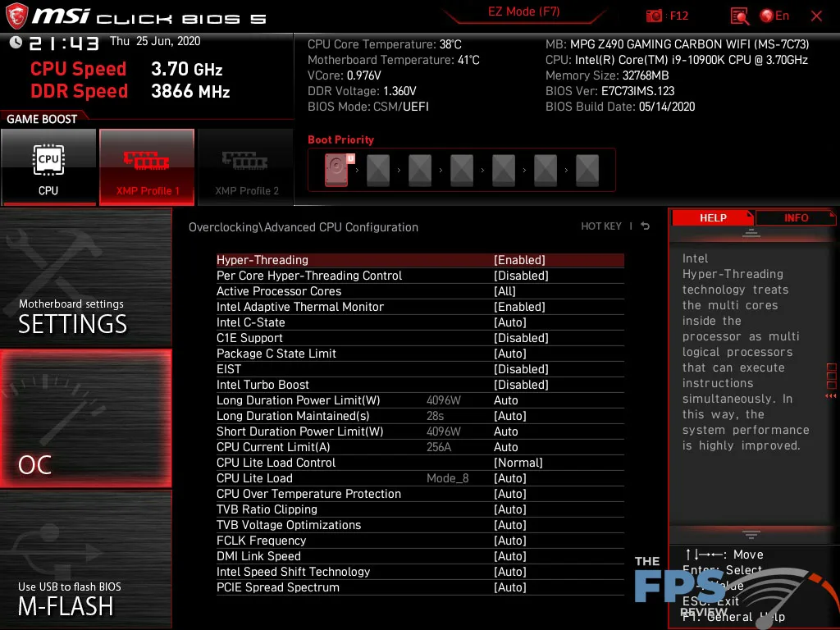Toggle XMP Profile 1

[147, 167]
